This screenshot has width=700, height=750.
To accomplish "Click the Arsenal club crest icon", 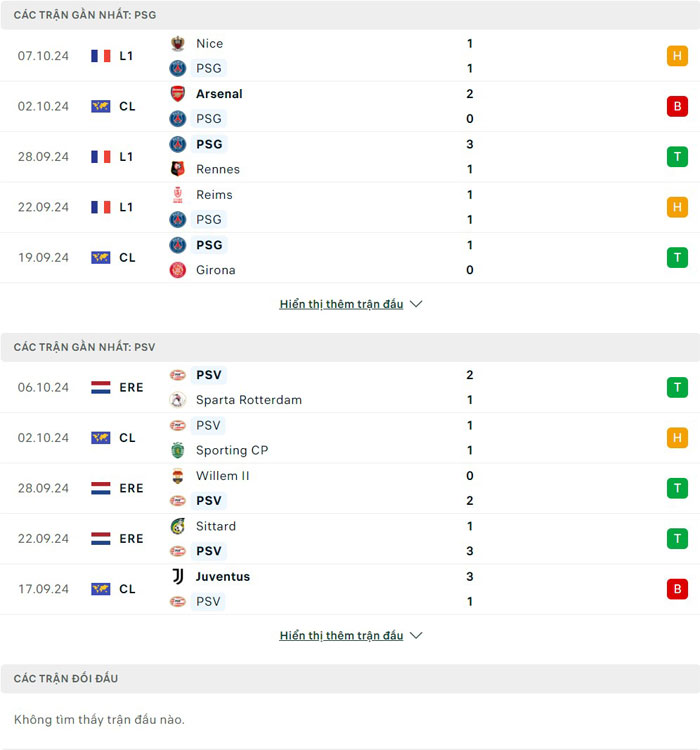I will (x=178, y=94).
